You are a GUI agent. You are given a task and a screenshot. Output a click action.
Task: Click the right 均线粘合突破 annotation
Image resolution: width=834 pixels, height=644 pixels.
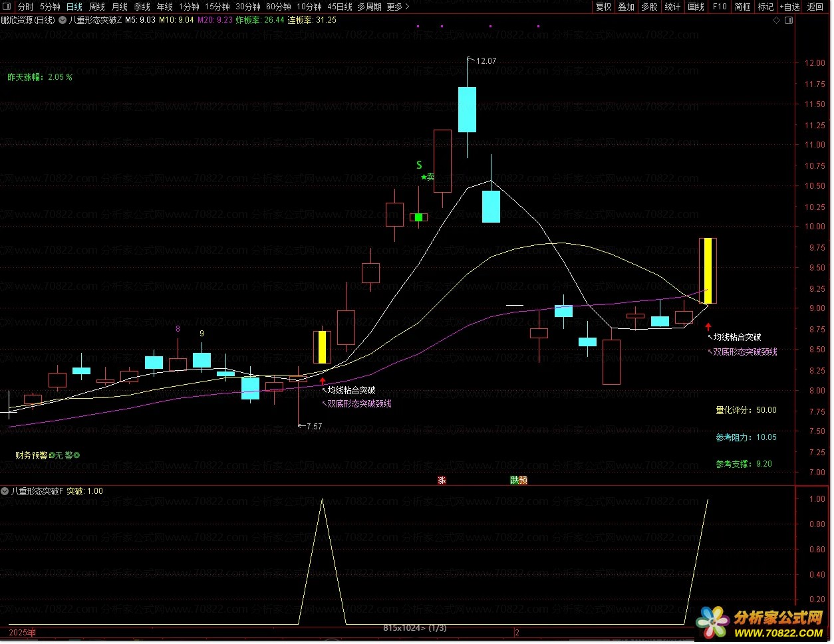[737, 338]
